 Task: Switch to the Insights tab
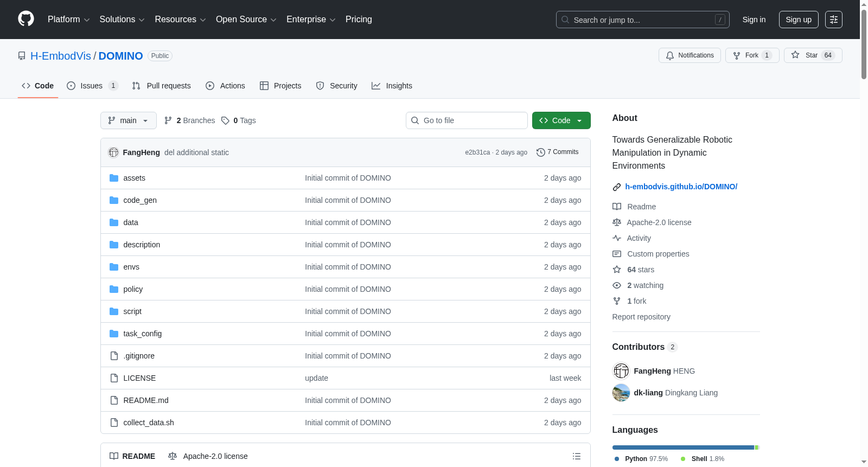tap(392, 86)
